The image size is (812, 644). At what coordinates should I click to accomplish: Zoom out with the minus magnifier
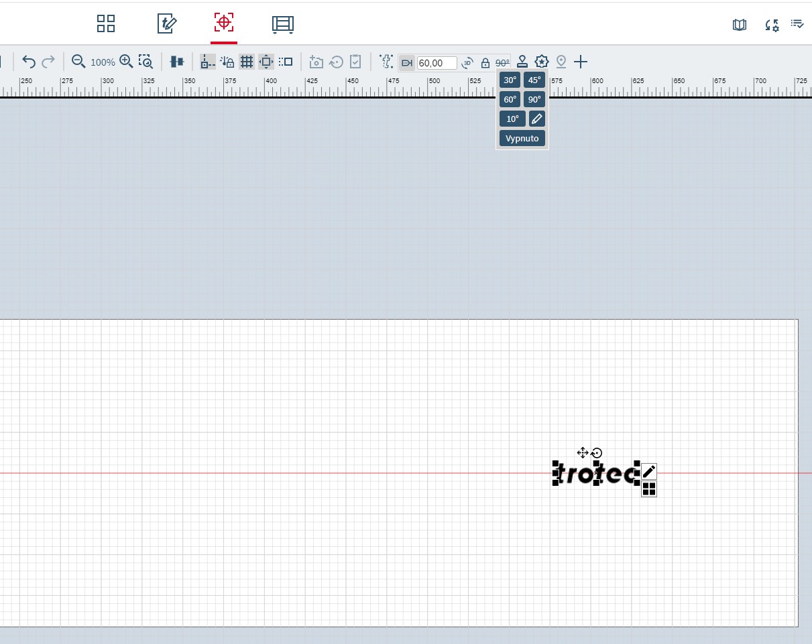click(x=78, y=62)
